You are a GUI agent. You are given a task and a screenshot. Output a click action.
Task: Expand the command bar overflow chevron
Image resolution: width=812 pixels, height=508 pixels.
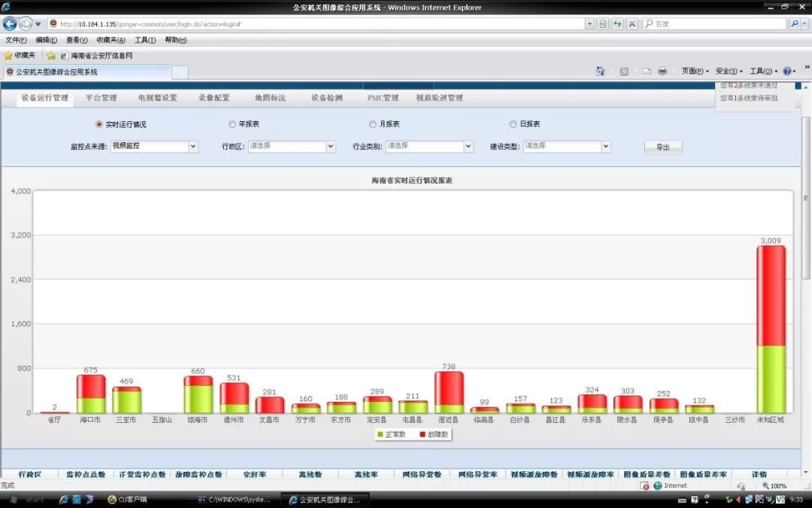coord(807,68)
